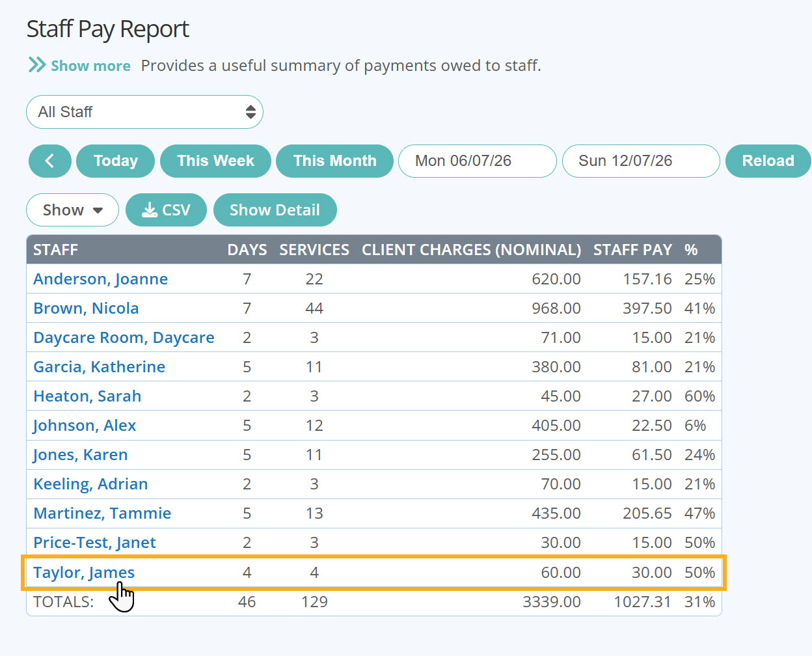Screen dimensions: 812x656
Task: Open staff link Brown, Nicola
Action: pyautogui.click(x=86, y=308)
